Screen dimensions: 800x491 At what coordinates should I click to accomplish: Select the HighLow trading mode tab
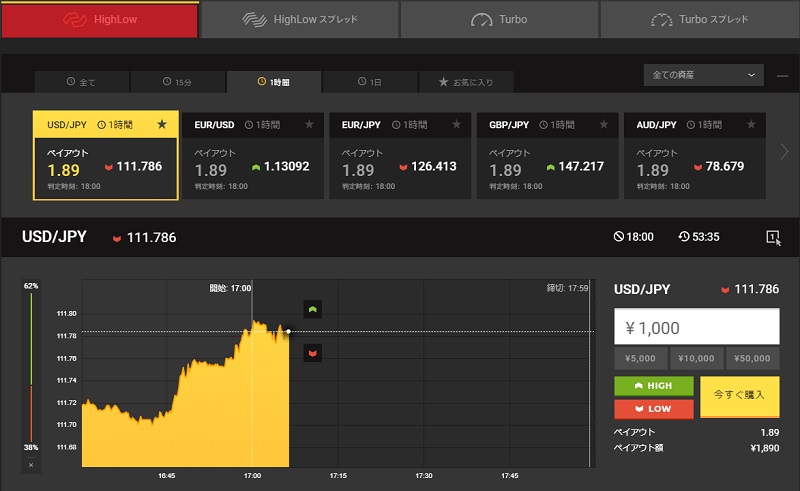click(100, 19)
